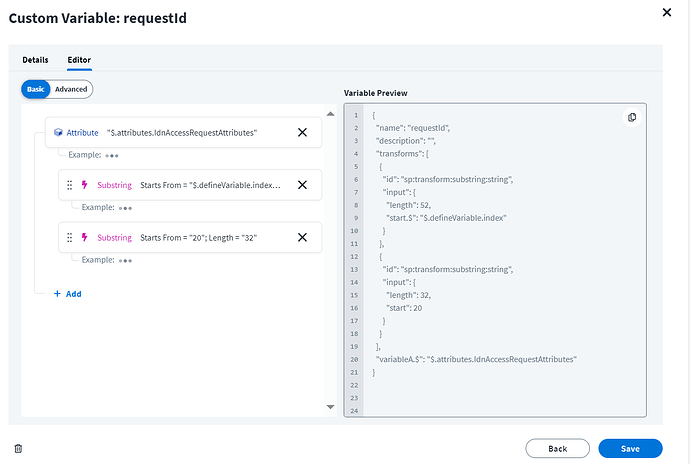This screenshot has height=464, width=690.
Task: Open the Editor tab
Action: pyautogui.click(x=79, y=60)
